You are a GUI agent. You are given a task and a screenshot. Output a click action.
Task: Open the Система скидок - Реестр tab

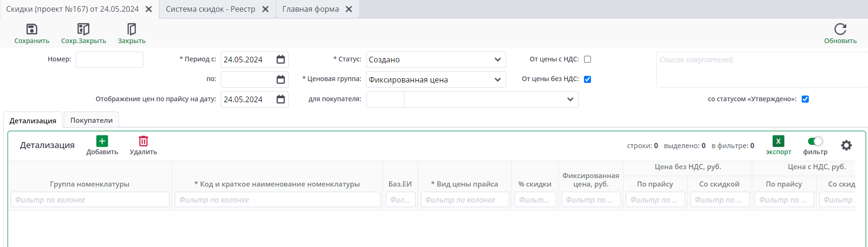[210, 9]
